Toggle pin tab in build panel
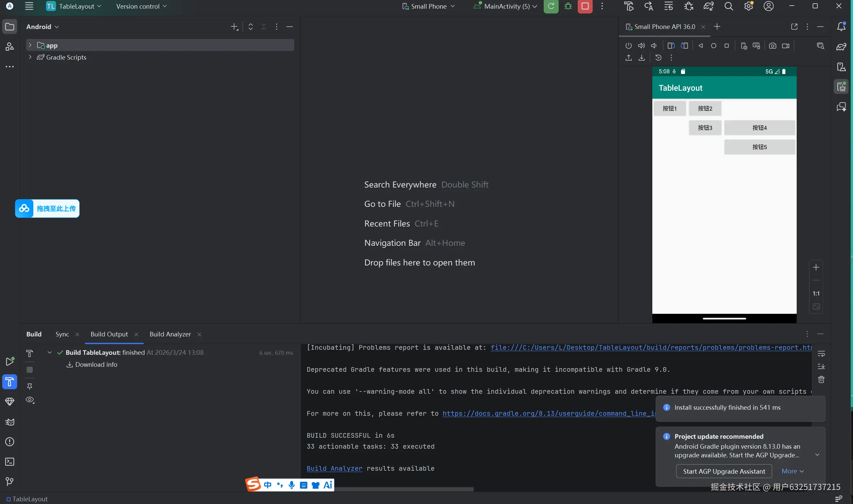 coord(30,386)
